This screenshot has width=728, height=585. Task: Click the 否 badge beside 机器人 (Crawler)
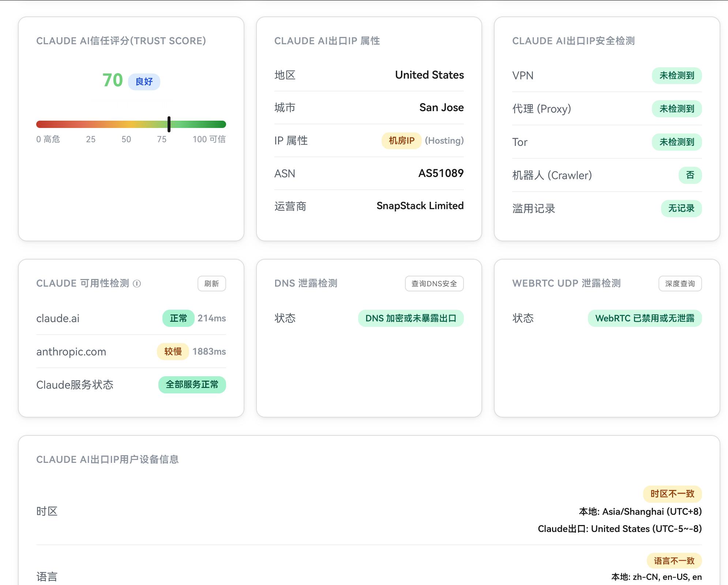pyautogui.click(x=690, y=175)
